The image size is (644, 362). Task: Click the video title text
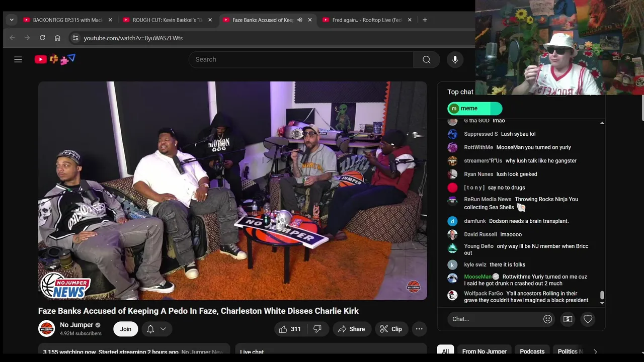[198, 311]
